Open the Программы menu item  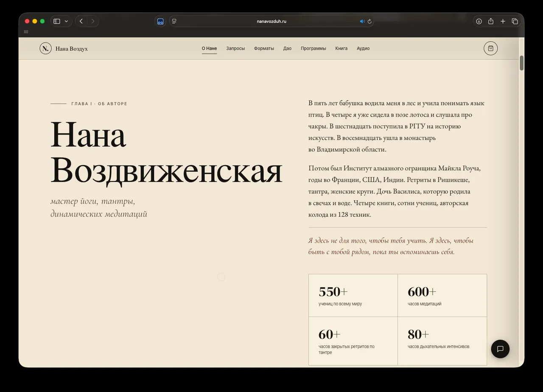tap(313, 48)
